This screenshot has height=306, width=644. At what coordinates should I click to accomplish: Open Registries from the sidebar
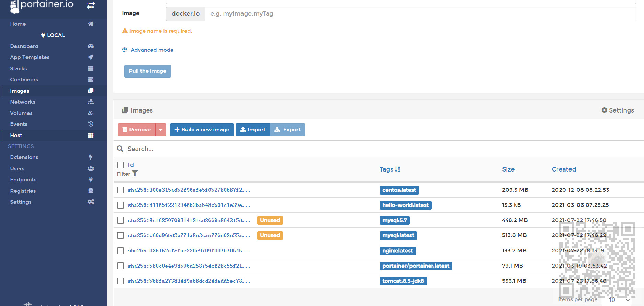(x=23, y=191)
